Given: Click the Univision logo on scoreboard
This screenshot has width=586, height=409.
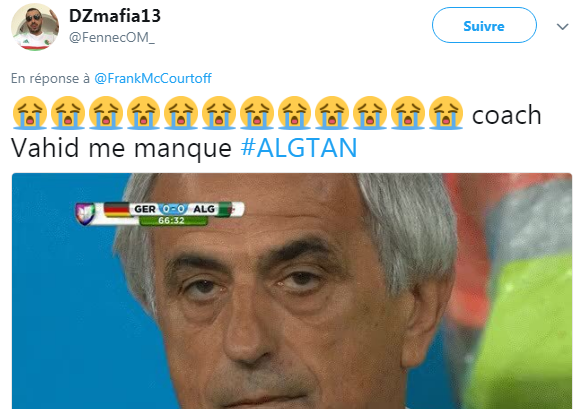Looking at the screenshot, I should 86,213.
